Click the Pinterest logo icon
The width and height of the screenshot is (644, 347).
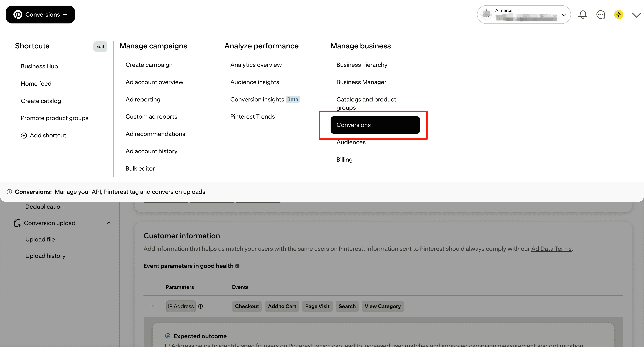[18, 15]
